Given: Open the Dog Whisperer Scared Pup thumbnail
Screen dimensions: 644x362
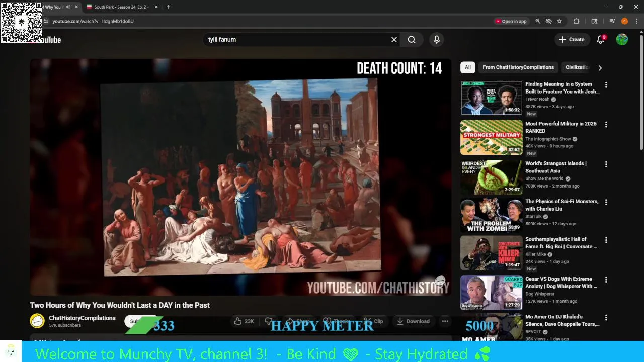Looking at the screenshot, I should (492, 293).
